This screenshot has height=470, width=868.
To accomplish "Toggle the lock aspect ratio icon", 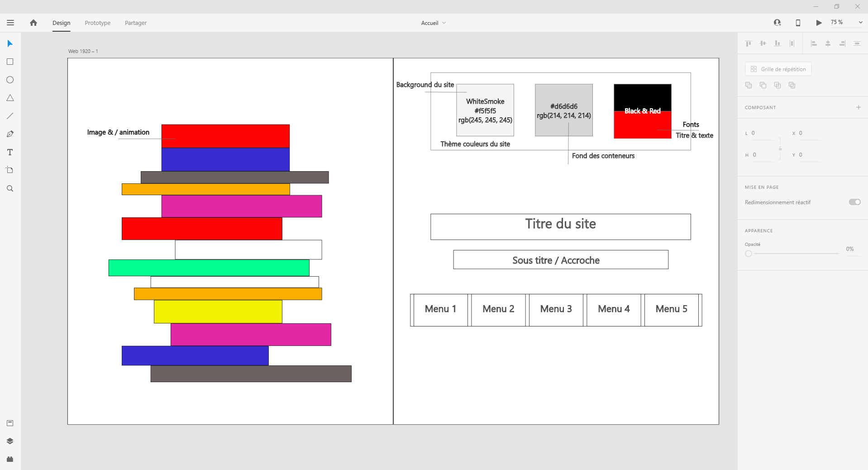I will (780, 149).
